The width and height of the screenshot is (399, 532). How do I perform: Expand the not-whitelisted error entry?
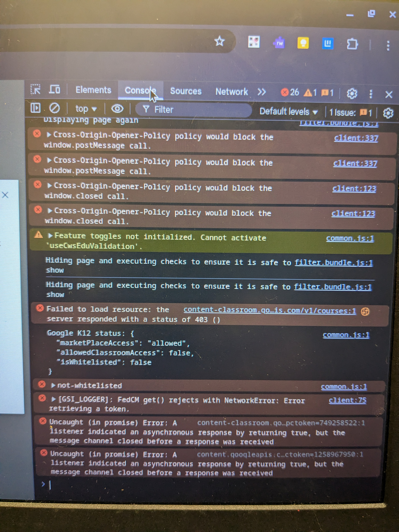click(x=53, y=385)
